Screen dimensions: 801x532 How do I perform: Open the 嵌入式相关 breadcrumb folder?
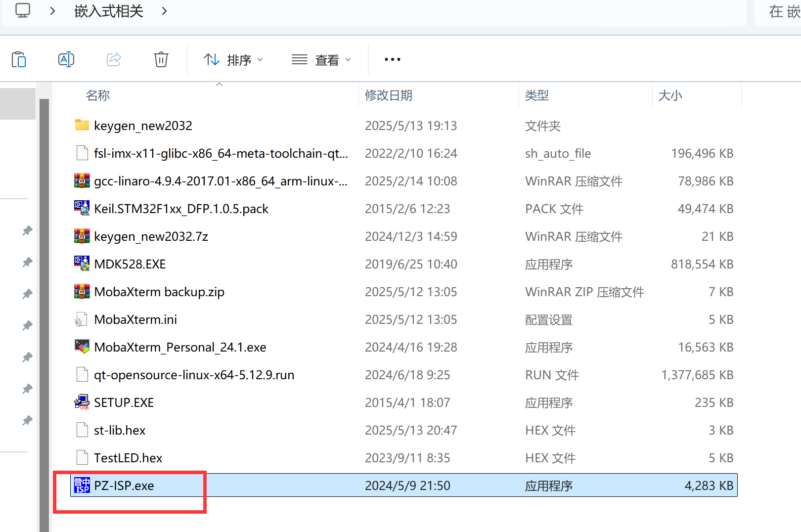pos(109,11)
